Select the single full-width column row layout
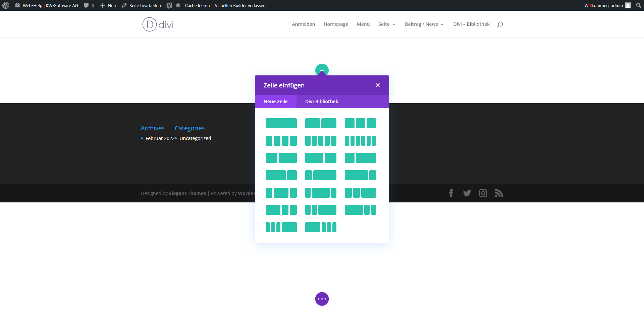644x314 pixels. (281, 123)
